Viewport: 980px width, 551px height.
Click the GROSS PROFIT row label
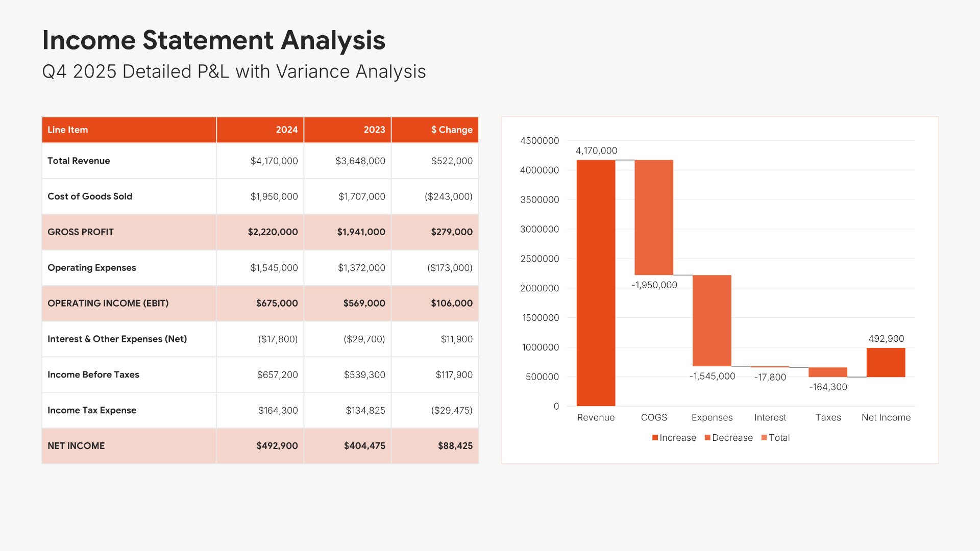tap(81, 232)
